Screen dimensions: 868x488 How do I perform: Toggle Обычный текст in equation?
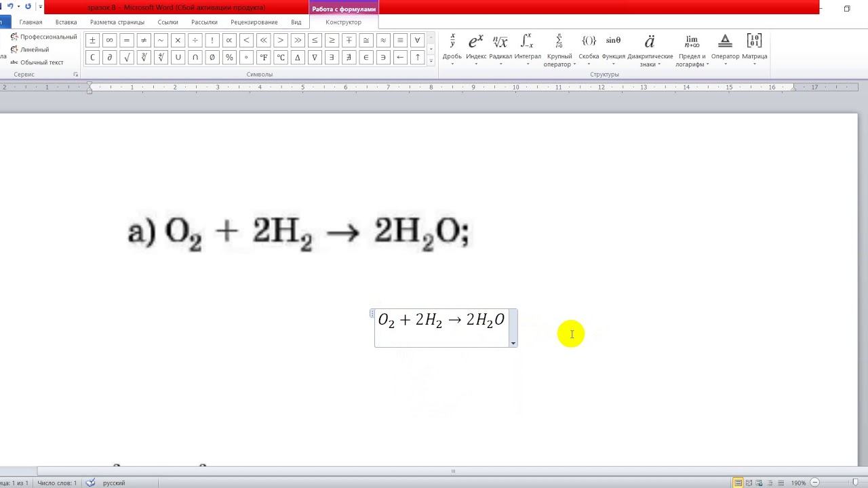(x=37, y=62)
